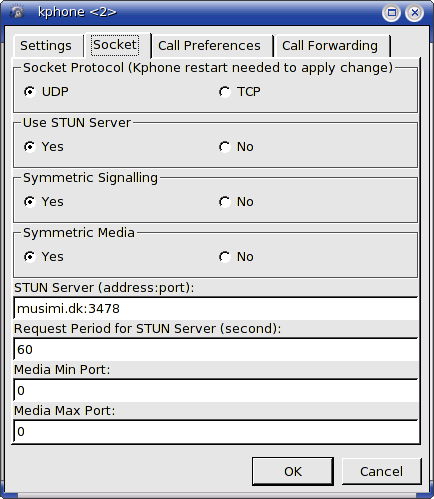This screenshot has height=499, width=434.
Task: Close the kphone window
Action: (x=414, y=13)
